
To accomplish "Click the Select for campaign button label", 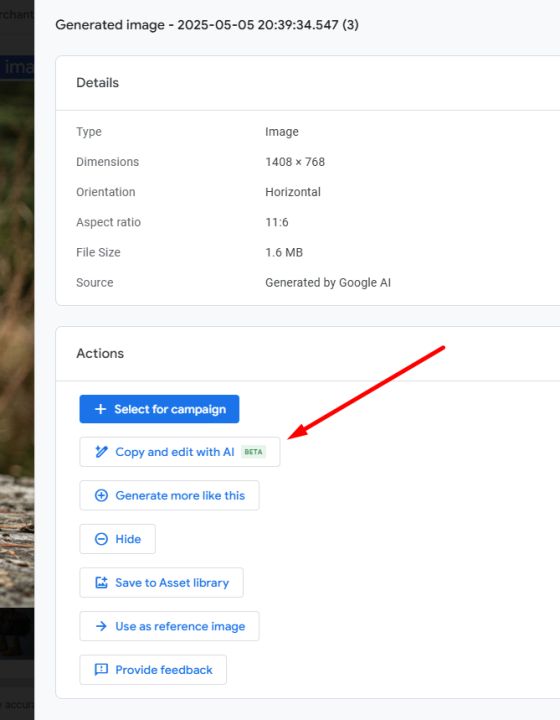I will [x=170, y=409].
